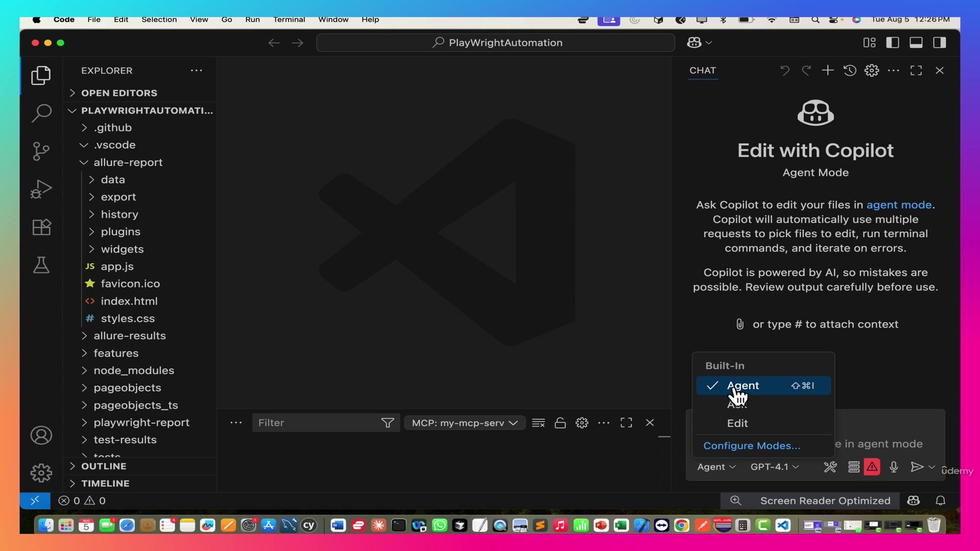The width and height of the screenshot is (980, 551).
Task: Open the Terminal menu in menu bar
Action: pyautogui.click(x=289, y=19)
